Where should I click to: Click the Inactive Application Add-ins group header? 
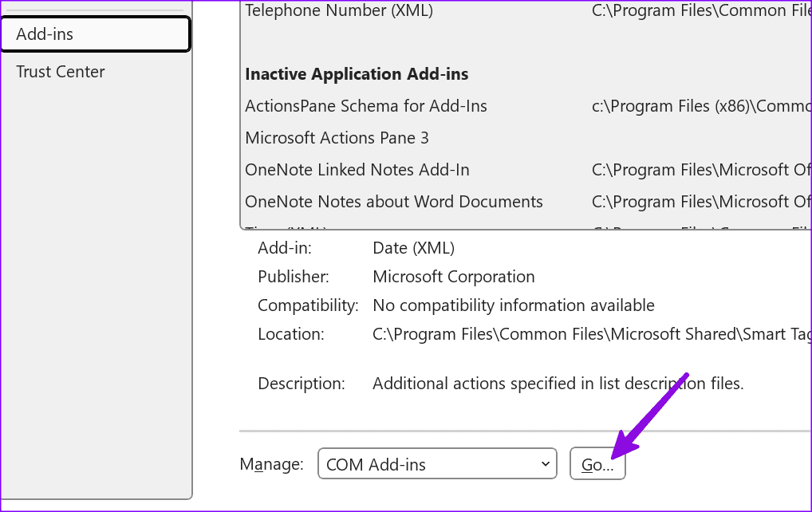point(357,74)
